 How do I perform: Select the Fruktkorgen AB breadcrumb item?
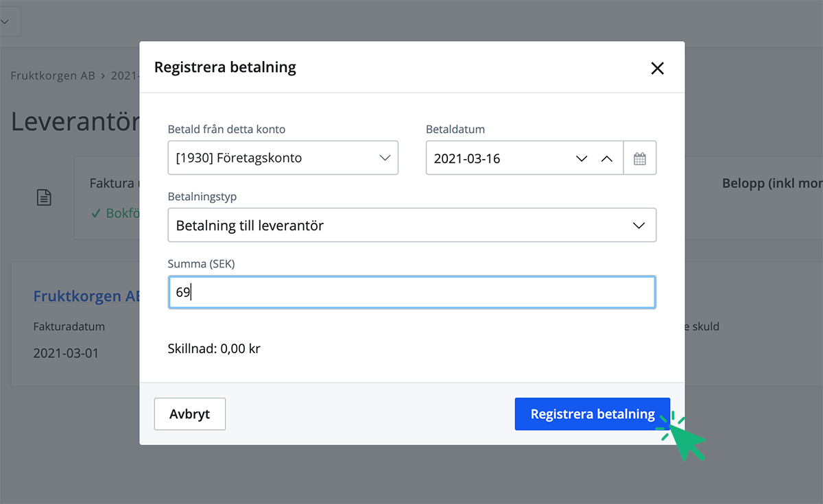tap(52, 75)
